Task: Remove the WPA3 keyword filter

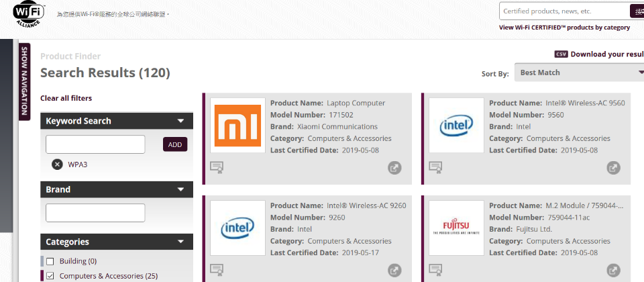Action: pyautogui.click(x=57, y=164)
